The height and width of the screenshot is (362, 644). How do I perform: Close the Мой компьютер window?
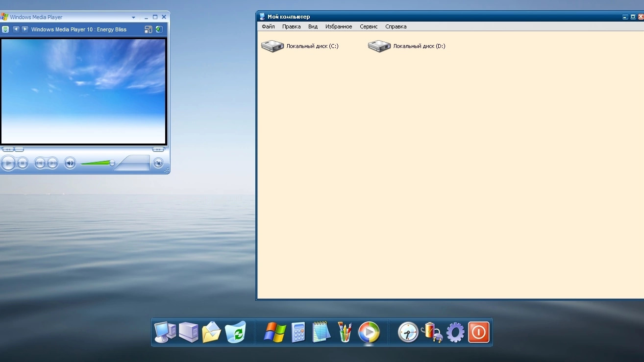[641, 17]
